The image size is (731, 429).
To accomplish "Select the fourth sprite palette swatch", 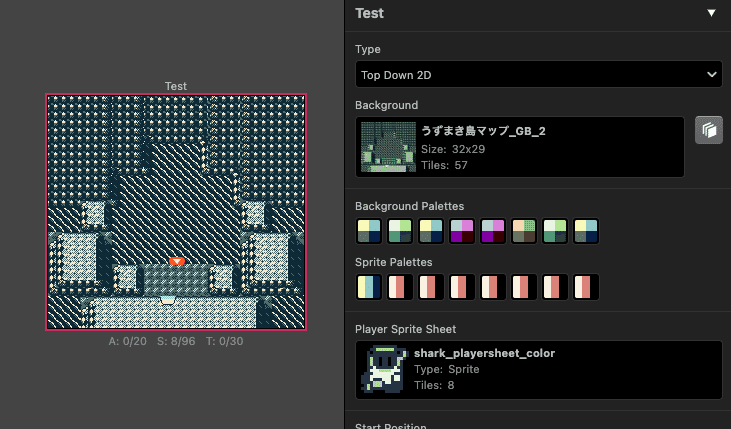I will tap(462, 287).
